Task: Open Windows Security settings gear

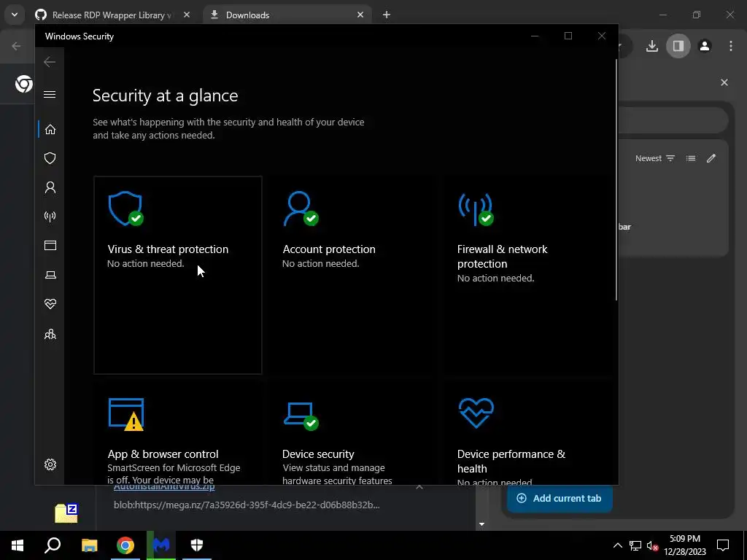Action: pos(50,464)
